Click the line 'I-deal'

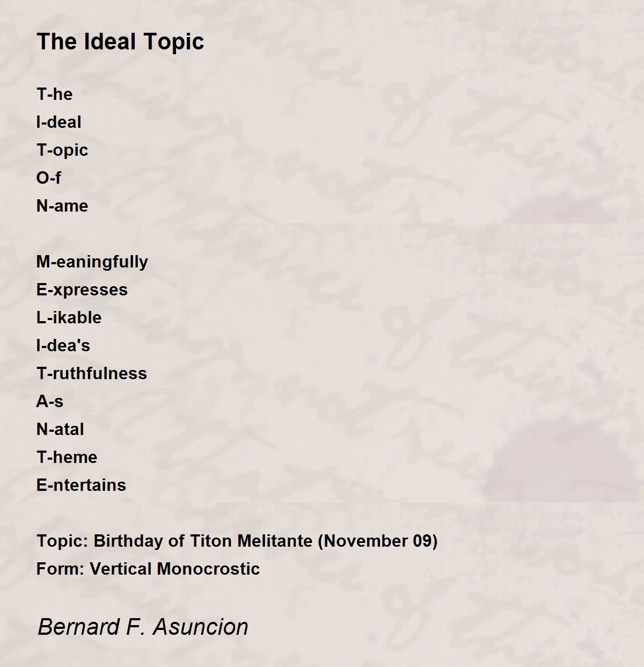click(59, 122)
